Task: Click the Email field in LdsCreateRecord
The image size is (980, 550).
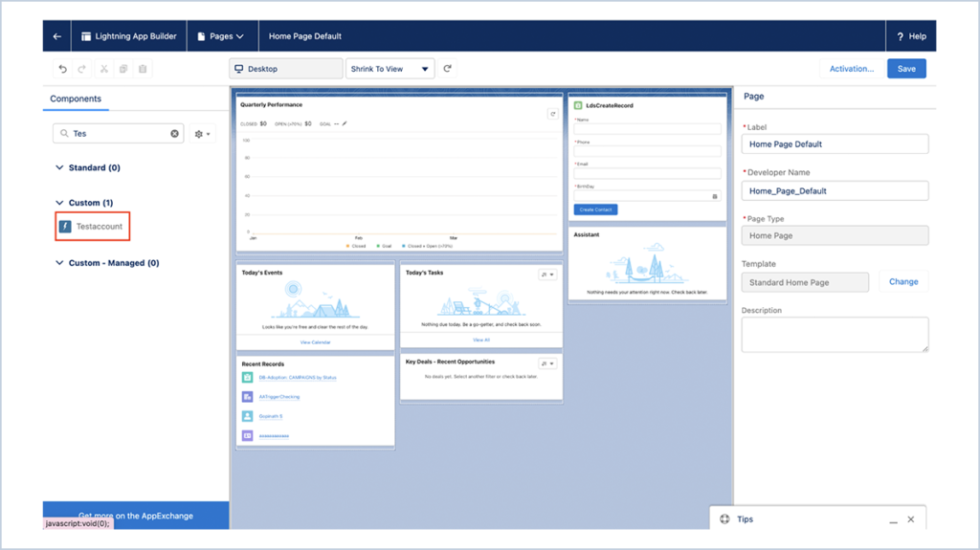Action: [647, 173]
